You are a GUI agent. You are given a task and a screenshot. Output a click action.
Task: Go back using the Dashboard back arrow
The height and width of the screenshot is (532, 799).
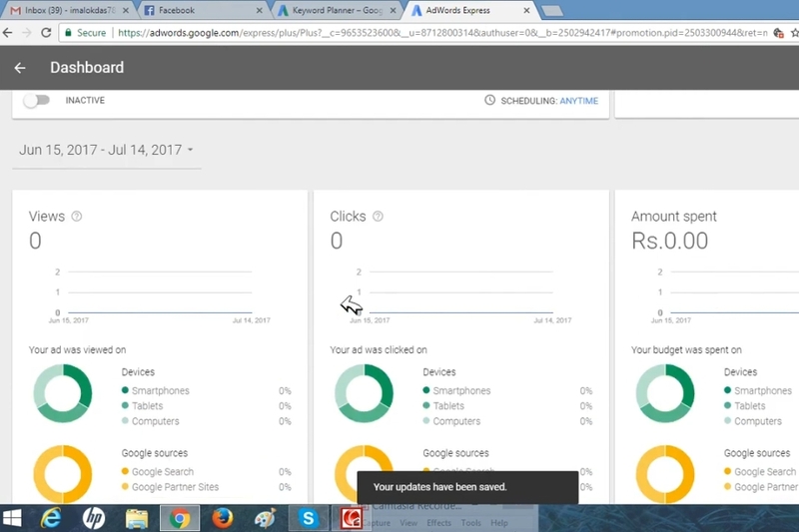tap(20, 68)
